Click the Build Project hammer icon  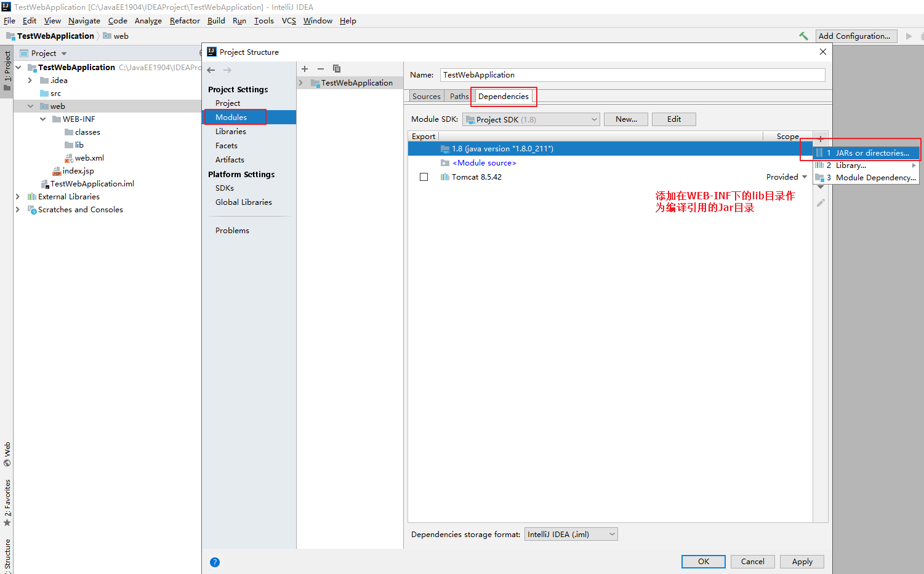pos(803,36)
